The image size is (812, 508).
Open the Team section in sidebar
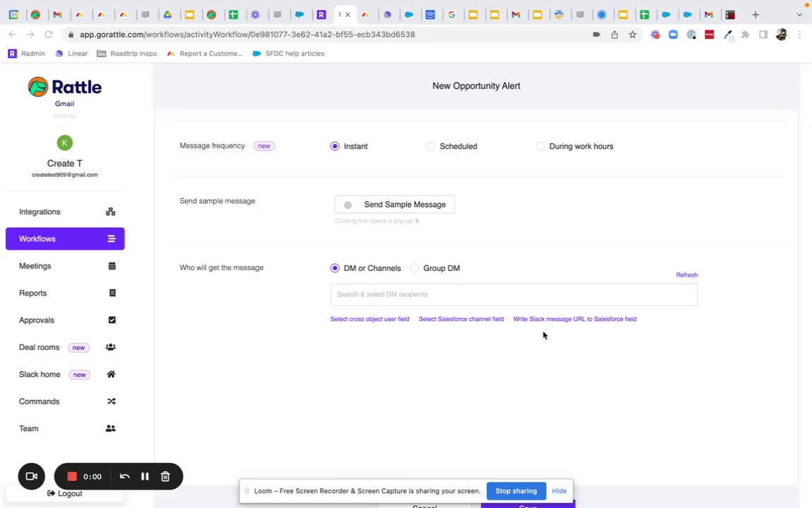(29, 428)
